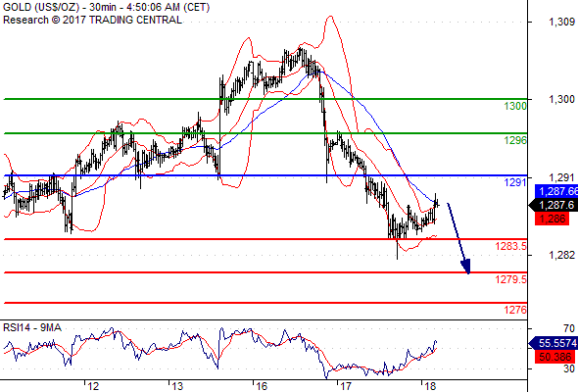Click the red 1,286 price tag

tap(553, 220)
